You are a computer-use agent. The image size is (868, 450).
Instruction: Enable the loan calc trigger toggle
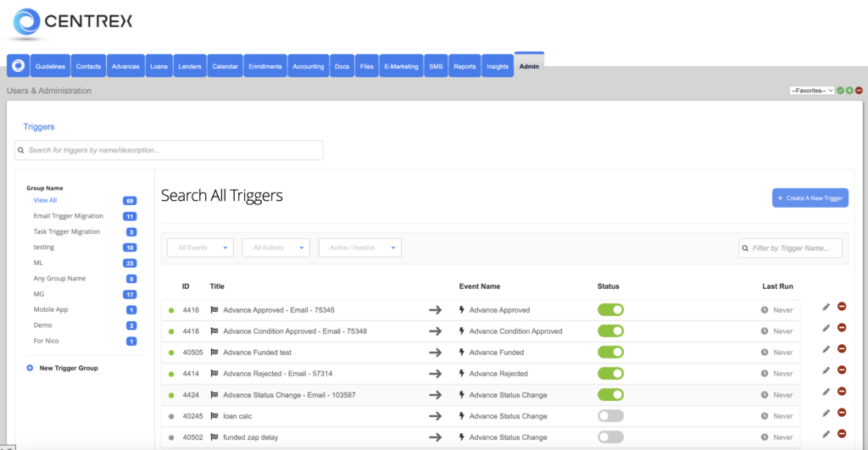pos(610,416)
